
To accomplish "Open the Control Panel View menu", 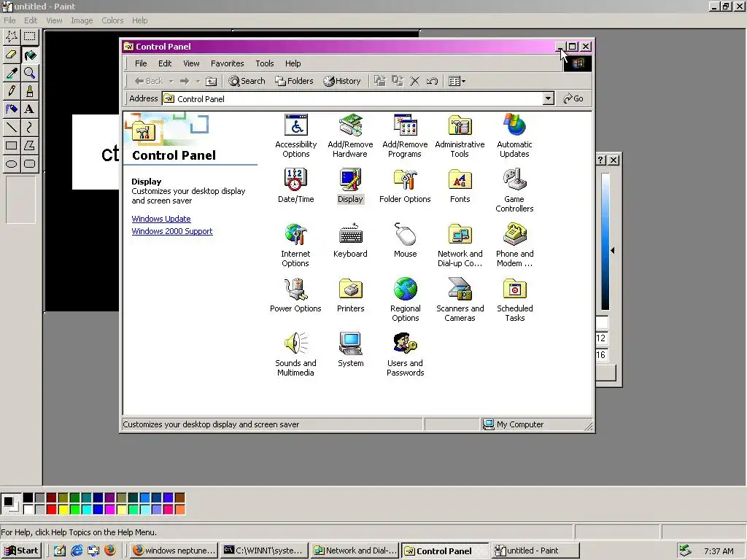I will tap(192, 63).
